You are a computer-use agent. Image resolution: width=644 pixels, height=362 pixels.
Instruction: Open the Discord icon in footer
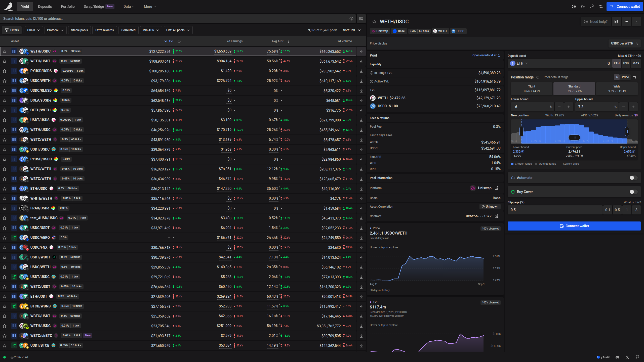[x=617, y=357]
